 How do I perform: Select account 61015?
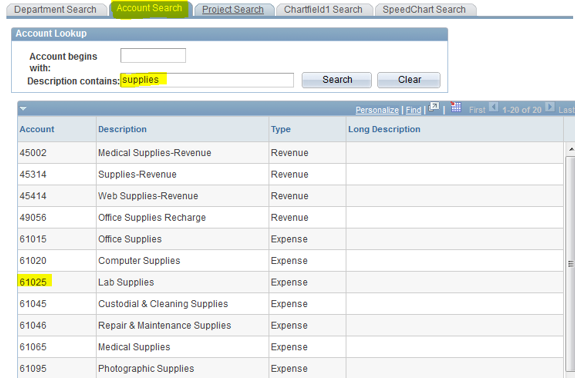click(33, 239)
